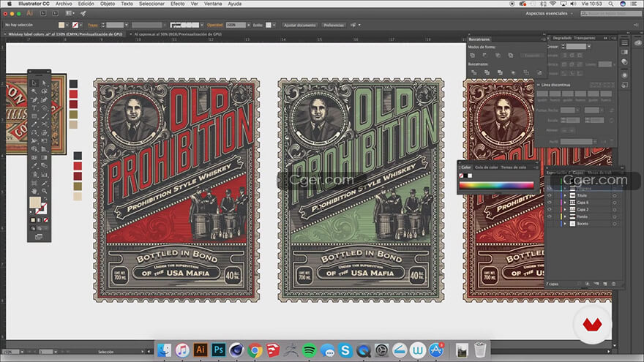
Task: Select the Paintbrush tool
Action: coord(44,116)
